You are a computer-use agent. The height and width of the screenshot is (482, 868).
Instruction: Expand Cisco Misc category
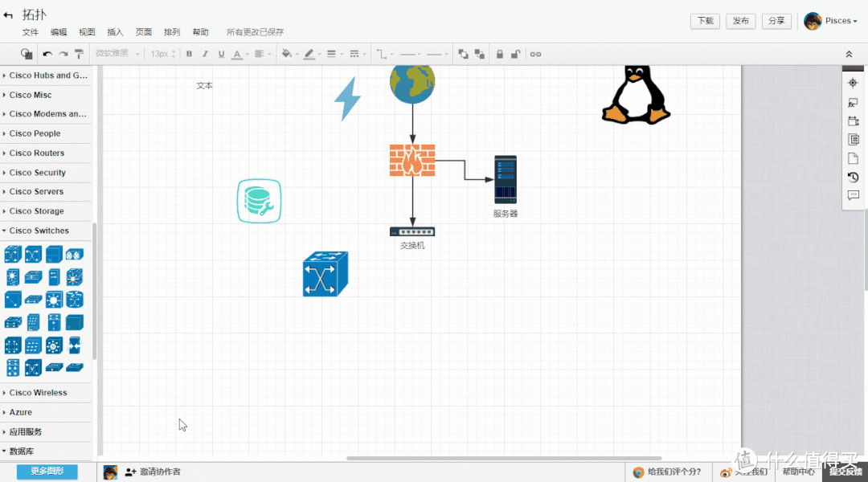tap(45, 95)
